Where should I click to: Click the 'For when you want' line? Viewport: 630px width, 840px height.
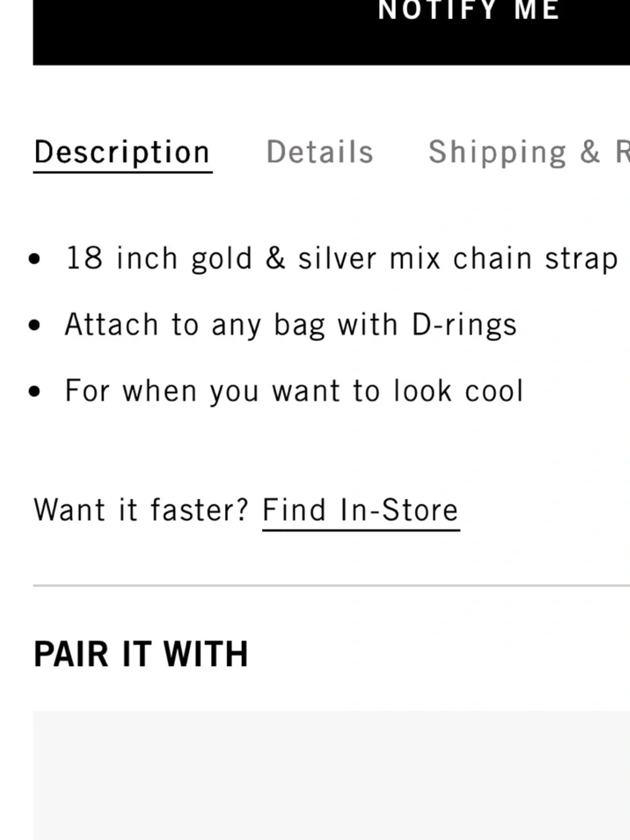coord(294,391)
